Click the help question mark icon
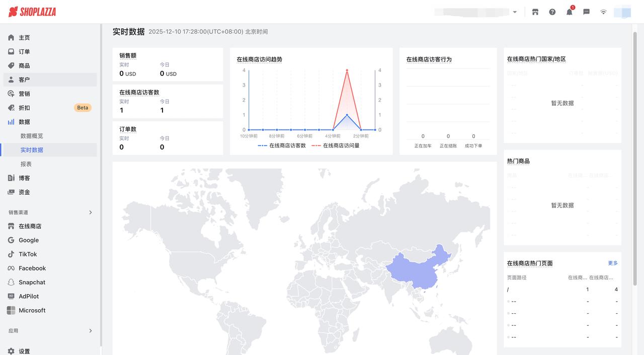Screen dimensions: 644x355 [x=552, y=12]
